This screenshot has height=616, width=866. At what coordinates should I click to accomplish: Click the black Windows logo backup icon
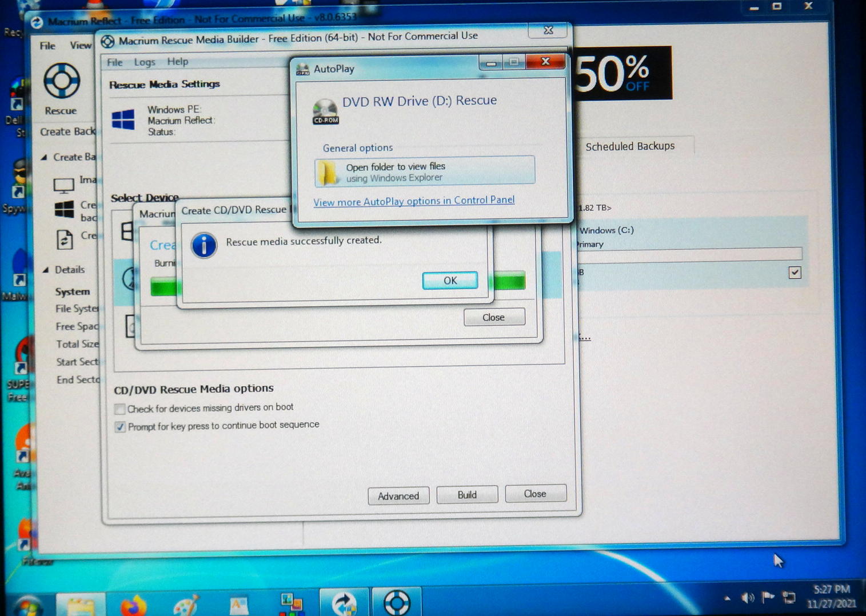pos(64,209)
